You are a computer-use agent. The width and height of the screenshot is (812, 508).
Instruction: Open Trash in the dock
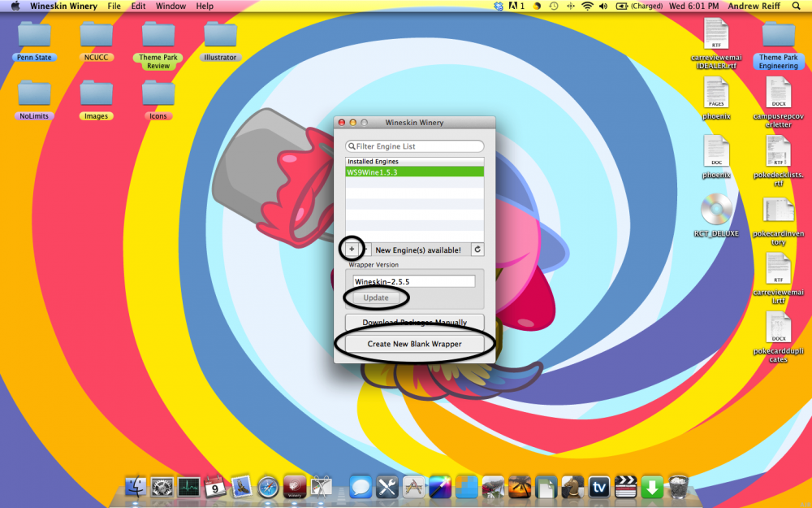click(x=678, y=487)
